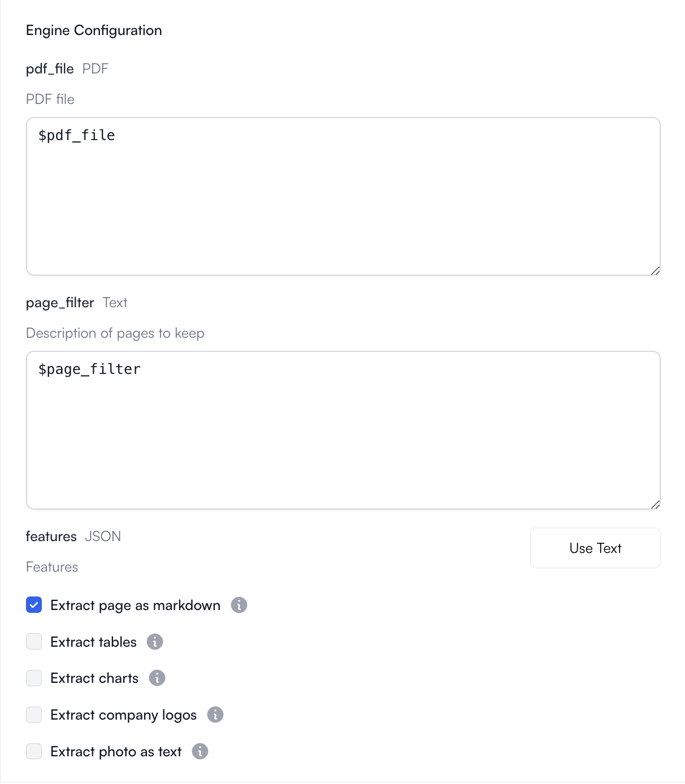Focus the page_filter text area

(343, 430)
